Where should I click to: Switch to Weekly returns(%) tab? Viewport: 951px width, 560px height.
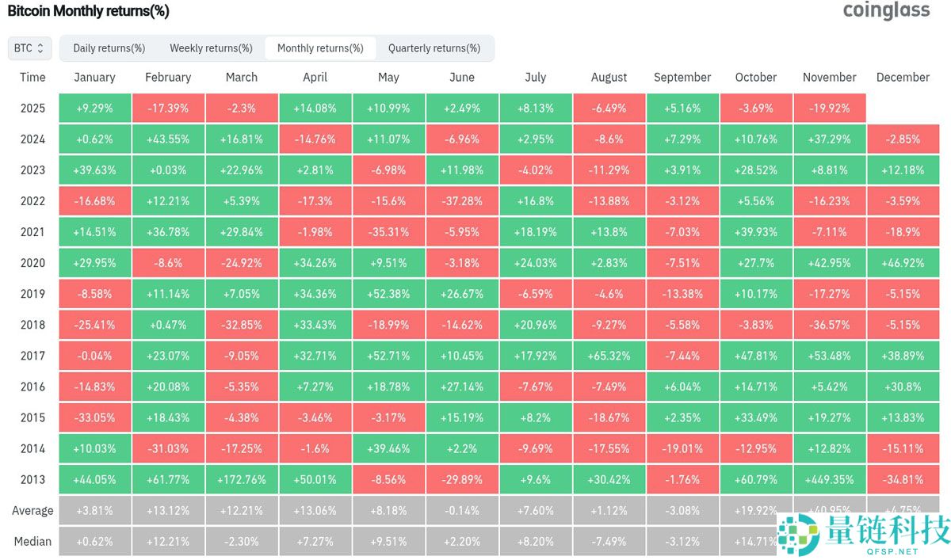211,48
